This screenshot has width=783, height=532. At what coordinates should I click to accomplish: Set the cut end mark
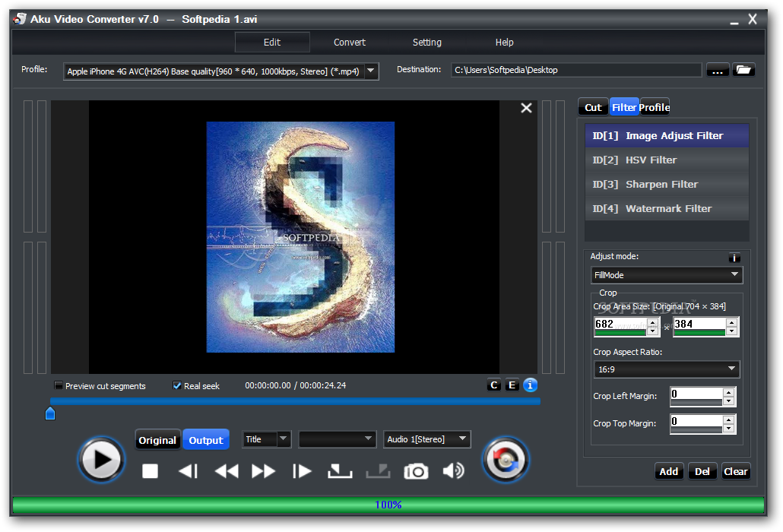click(378, 471)
